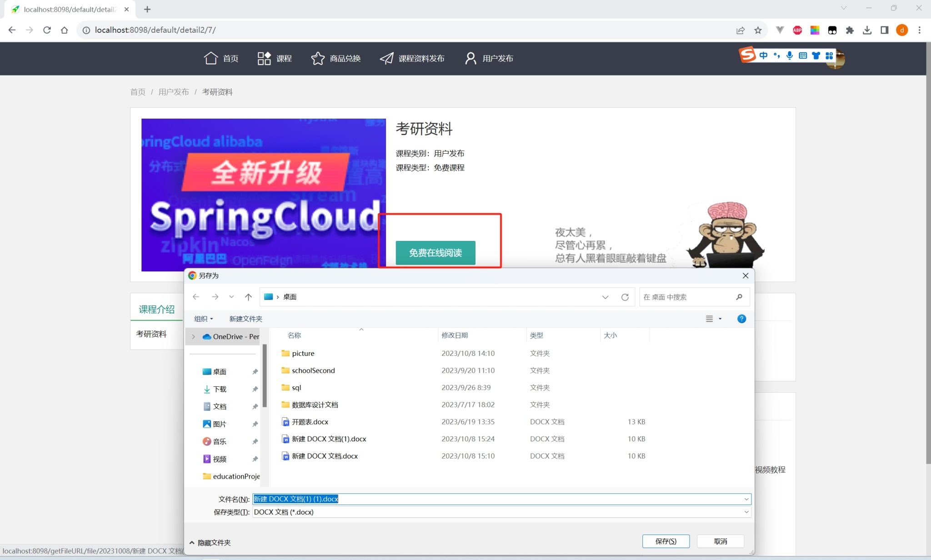931x560 pixels.
Task: Click the browser reload page icon
Action: point(47,30)
